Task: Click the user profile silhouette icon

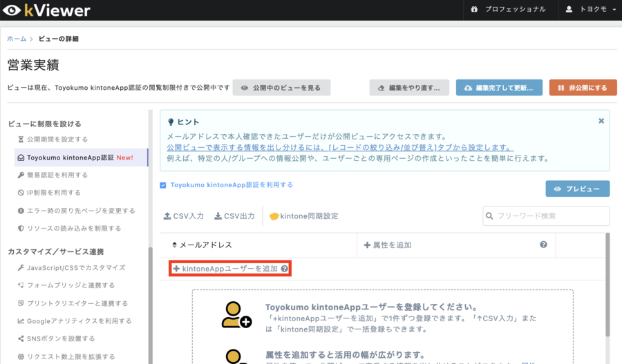Action: (569, 9)
